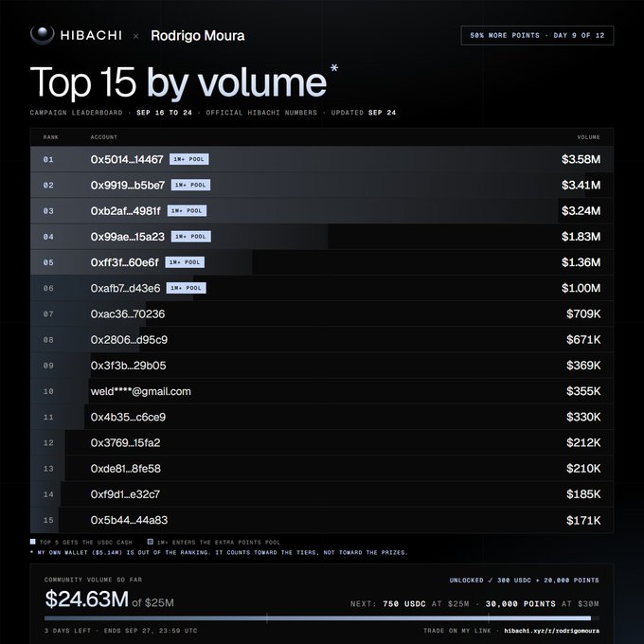
Task: Click rank number 15
Action: (48, 520)
